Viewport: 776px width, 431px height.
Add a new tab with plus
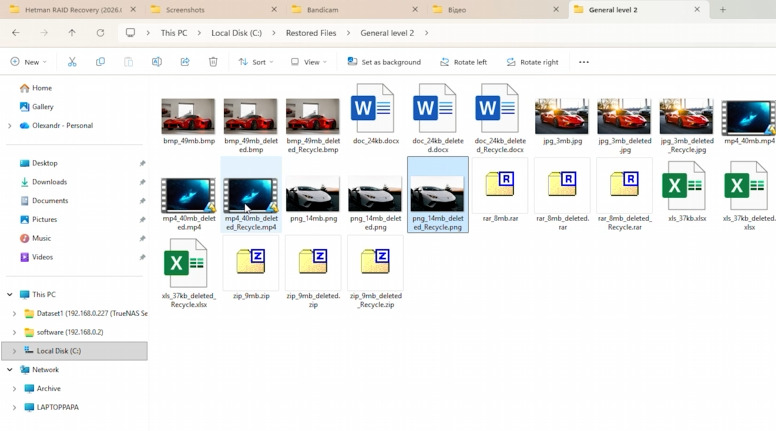click(x=723, y=9)
